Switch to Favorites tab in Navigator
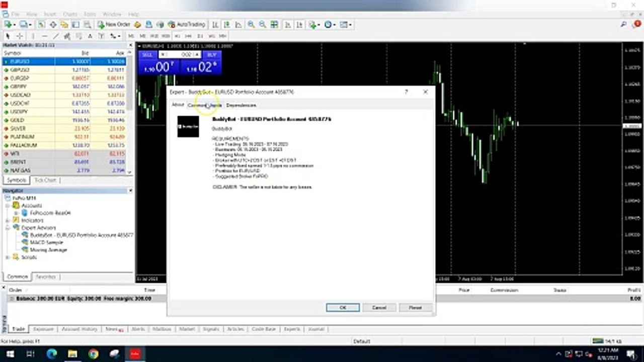Image resolution: width=644 pixels, height=362 pixels. tap(46, 277)
